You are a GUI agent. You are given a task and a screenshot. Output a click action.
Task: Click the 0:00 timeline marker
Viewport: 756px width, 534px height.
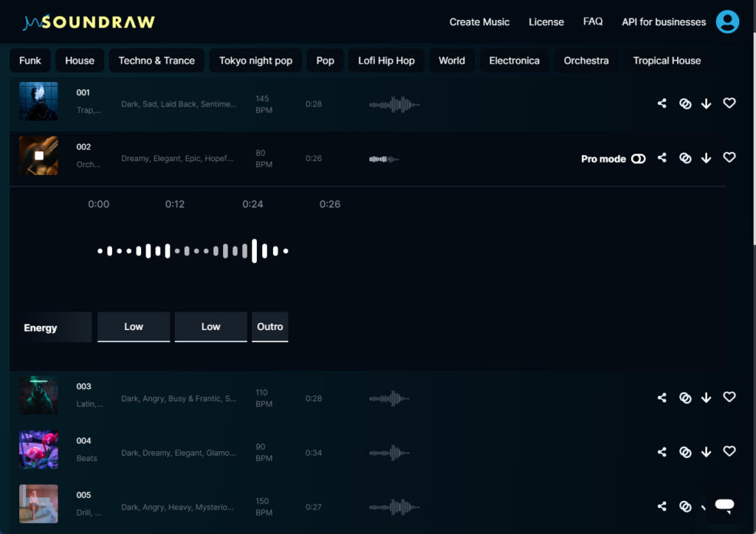pos(98,204)
